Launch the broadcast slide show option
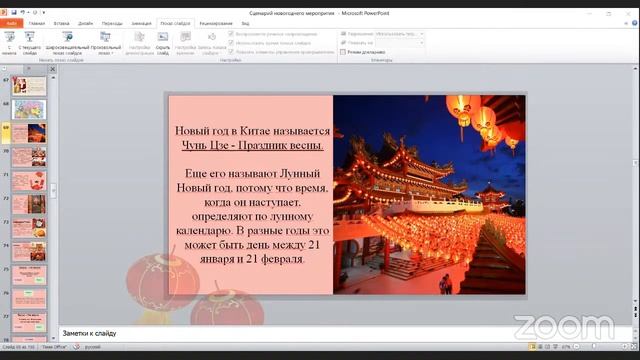Screen dimensions: 640x360 coord(67,42)
